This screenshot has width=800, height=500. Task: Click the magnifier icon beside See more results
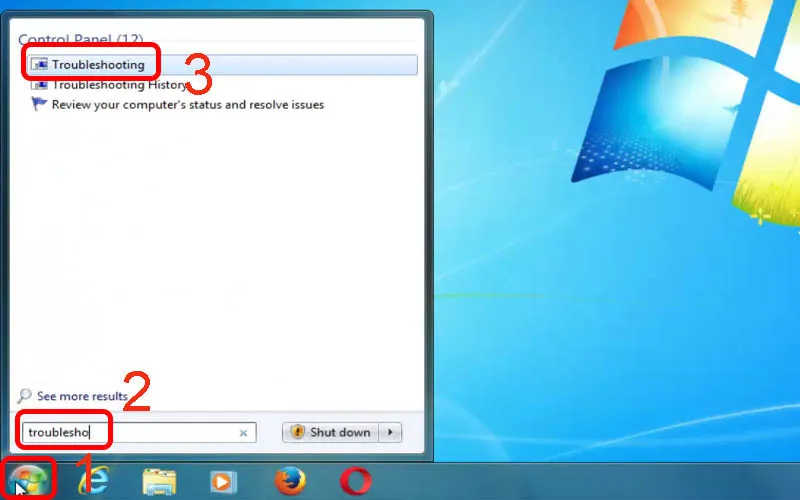pyautogui.click(x=26, y=396)
